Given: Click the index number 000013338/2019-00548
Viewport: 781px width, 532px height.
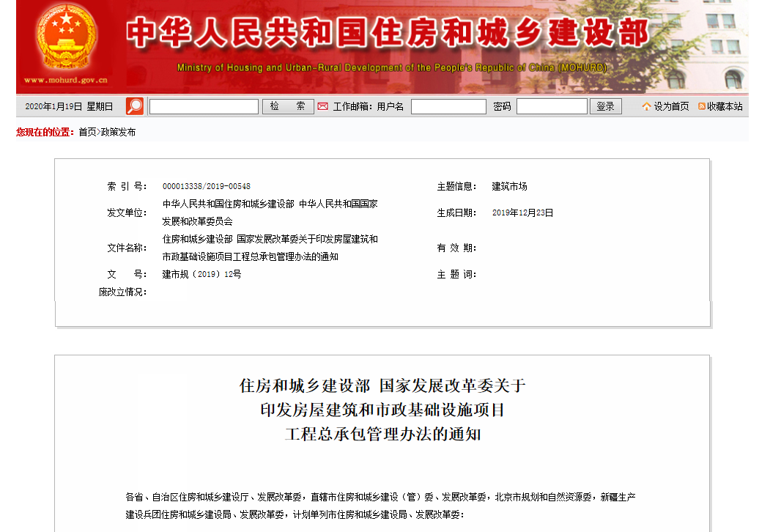Looking at the screenshot, I should 207,187.
